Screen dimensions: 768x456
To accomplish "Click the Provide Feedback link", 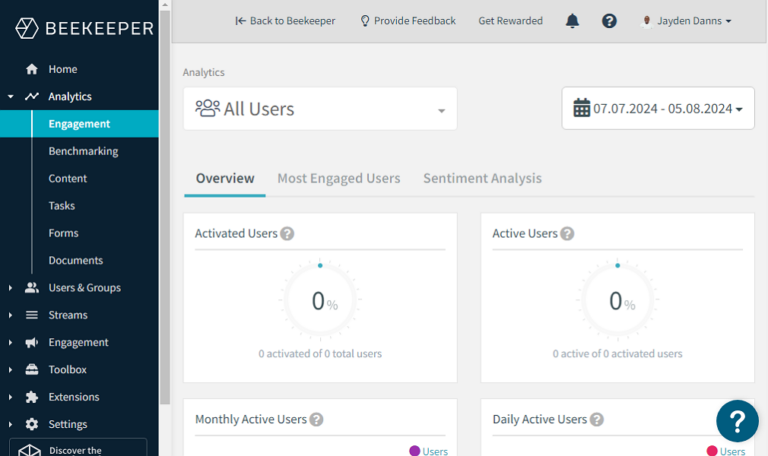I will click(x=408, y=21).
